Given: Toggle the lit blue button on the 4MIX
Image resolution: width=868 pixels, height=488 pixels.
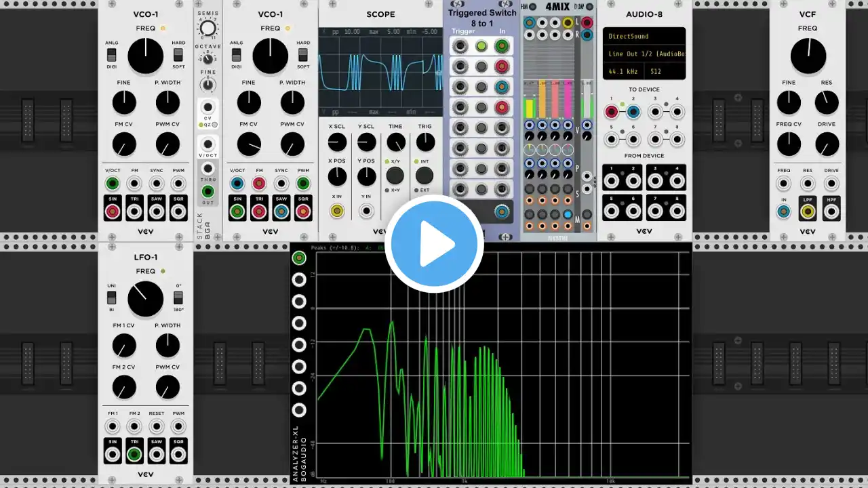Looking at the screenshot, I should (568, 214).
